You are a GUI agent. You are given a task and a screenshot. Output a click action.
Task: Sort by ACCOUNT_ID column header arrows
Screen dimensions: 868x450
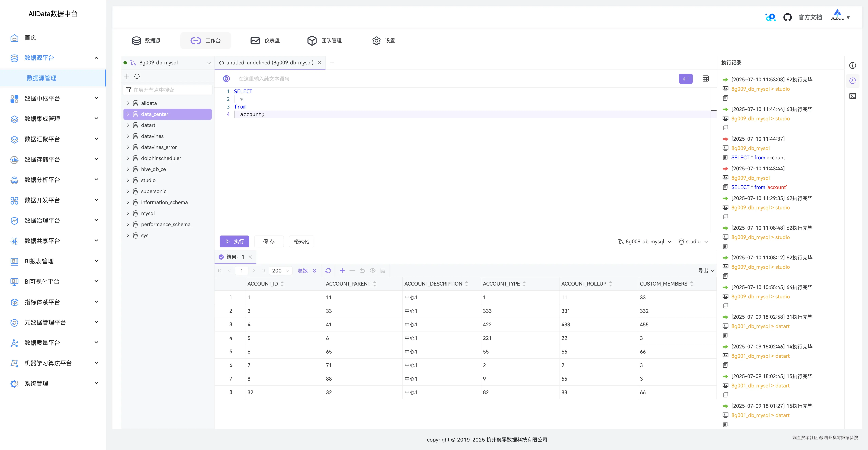282,284
